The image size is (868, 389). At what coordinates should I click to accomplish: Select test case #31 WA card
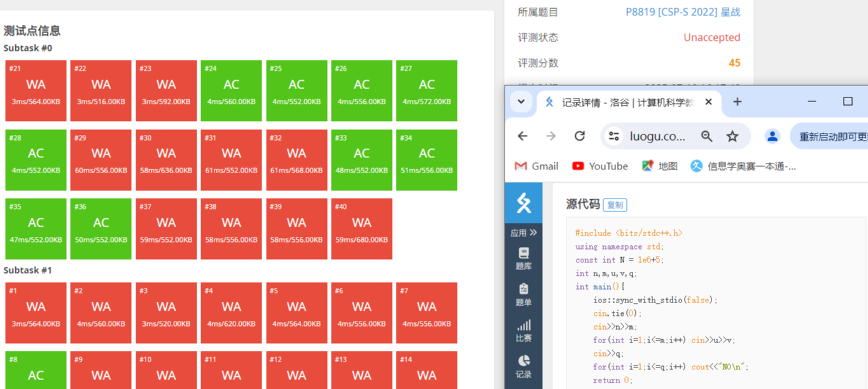click(231, 160)
